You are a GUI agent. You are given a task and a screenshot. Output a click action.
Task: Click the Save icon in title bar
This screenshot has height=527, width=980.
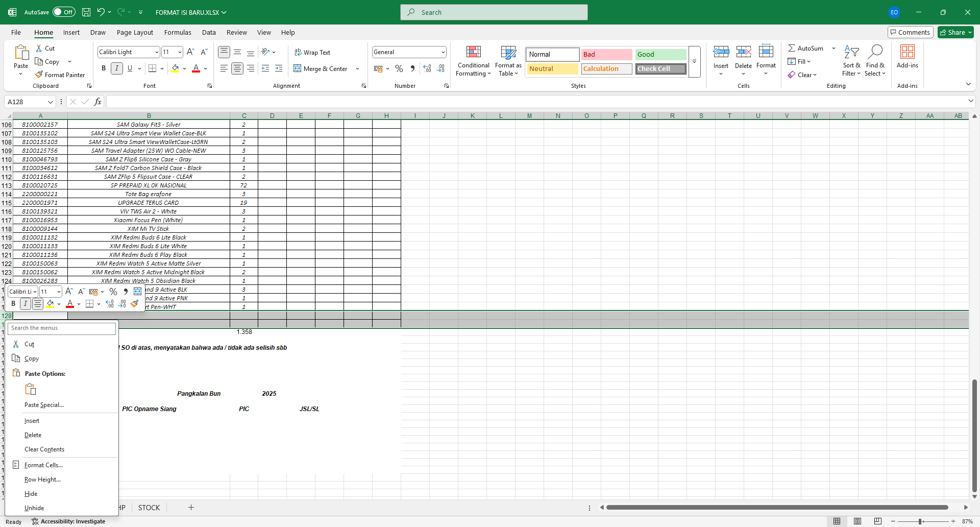click(86, 12)
